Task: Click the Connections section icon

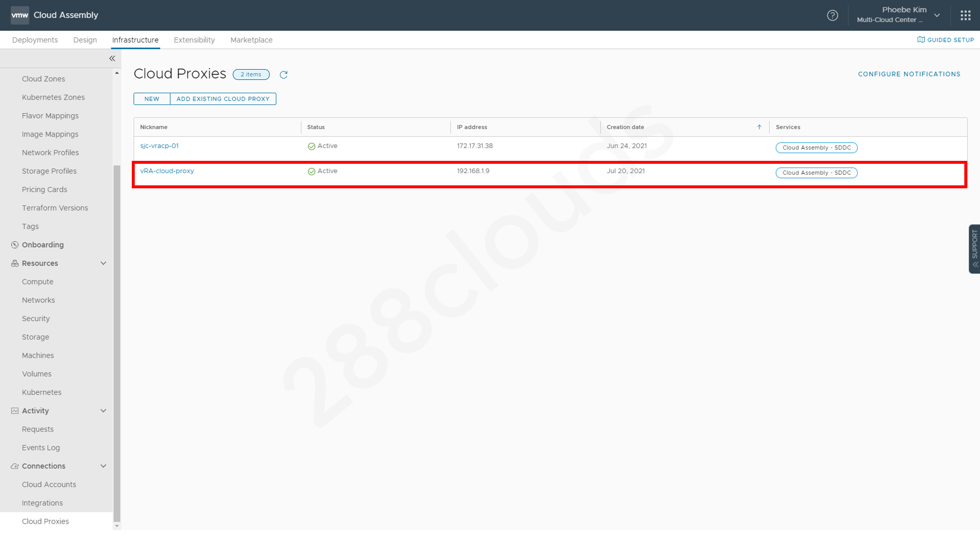Action: (x=15, y=466)
